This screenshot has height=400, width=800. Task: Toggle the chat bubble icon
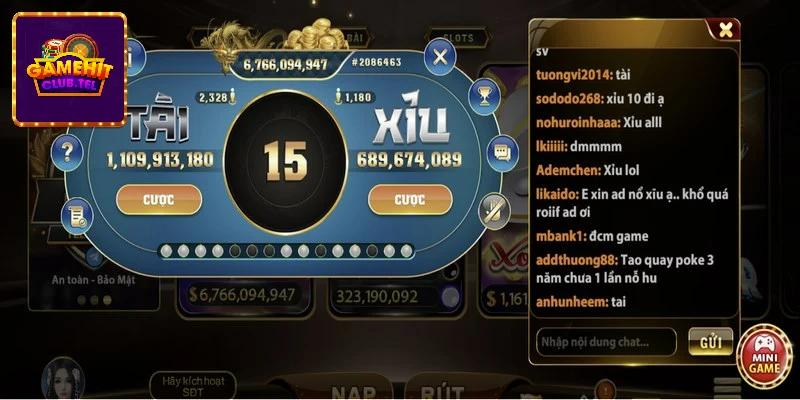click(502, 153)
